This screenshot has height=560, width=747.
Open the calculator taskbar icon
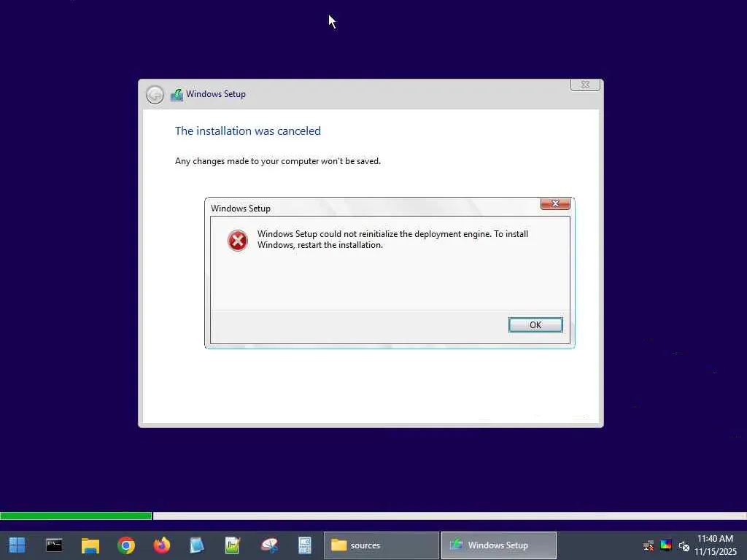click(x=305, y=545)
